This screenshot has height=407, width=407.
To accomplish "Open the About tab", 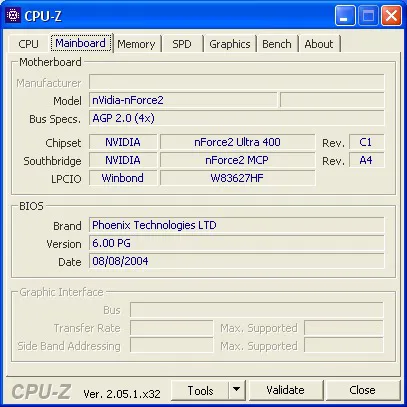I will click(319, 44).
